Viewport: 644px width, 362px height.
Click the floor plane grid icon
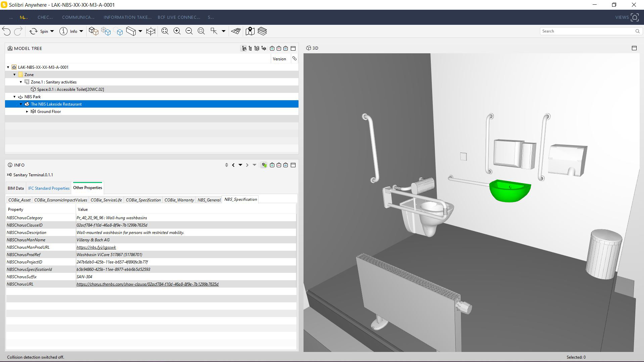point(236,31)
